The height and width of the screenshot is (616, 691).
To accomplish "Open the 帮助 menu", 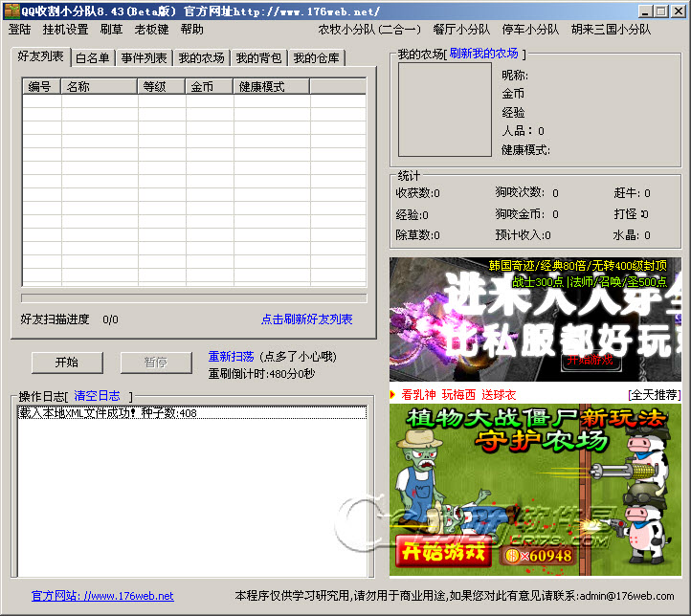I will pyautogui.click(x=192, y=30).
